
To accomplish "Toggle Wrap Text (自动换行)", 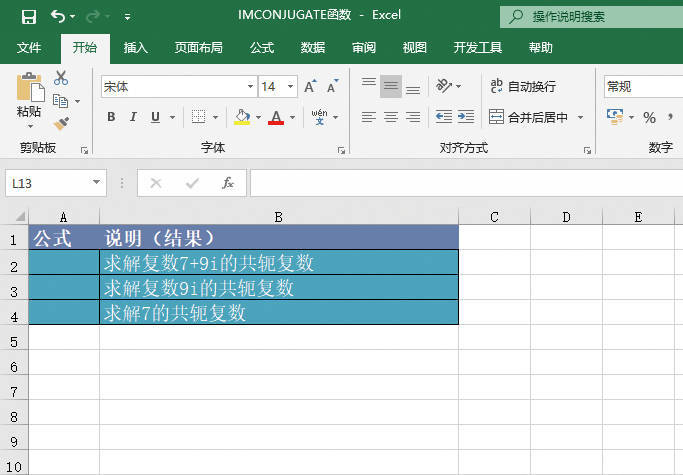I will pyautogui.click(x=522, y=87).
